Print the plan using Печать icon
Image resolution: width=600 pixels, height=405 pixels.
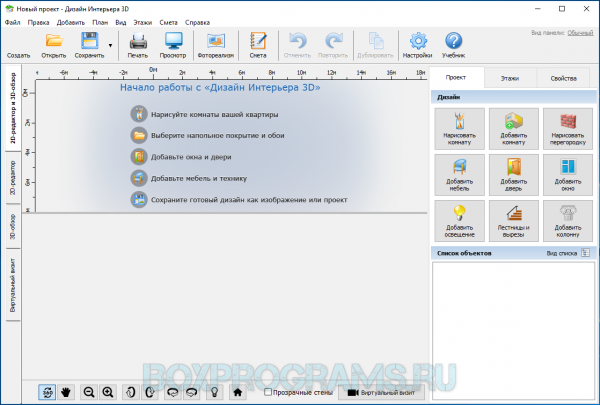138,45
